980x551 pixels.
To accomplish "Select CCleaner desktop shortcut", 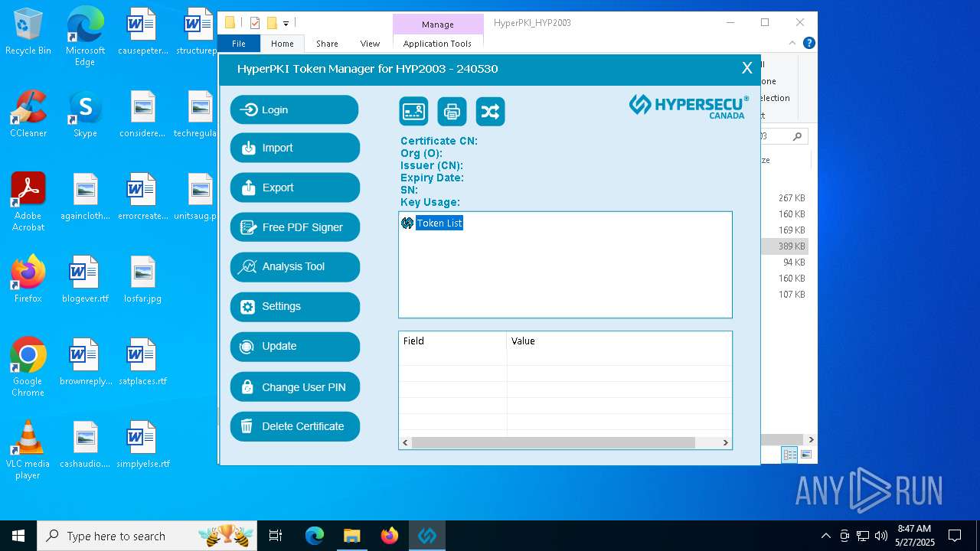I will pos(28,114).
